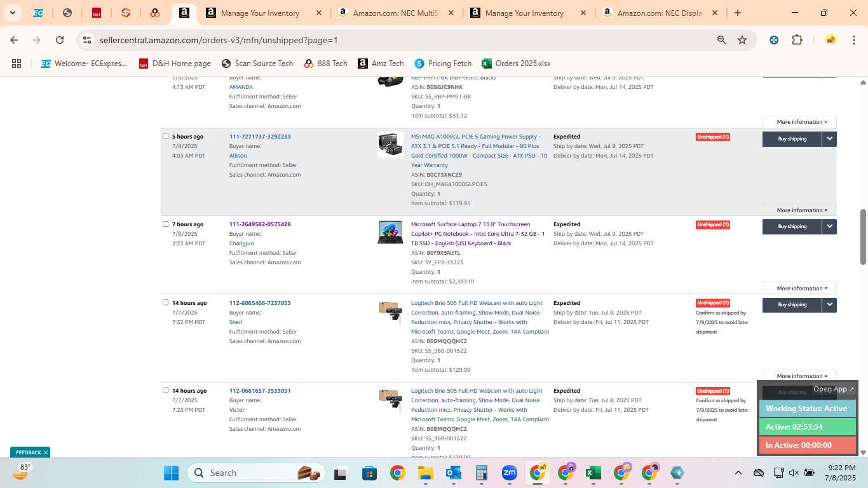Open MSI MAG A1000GL power supply product link
868x488 pixels.
click(x=479, y=151)
